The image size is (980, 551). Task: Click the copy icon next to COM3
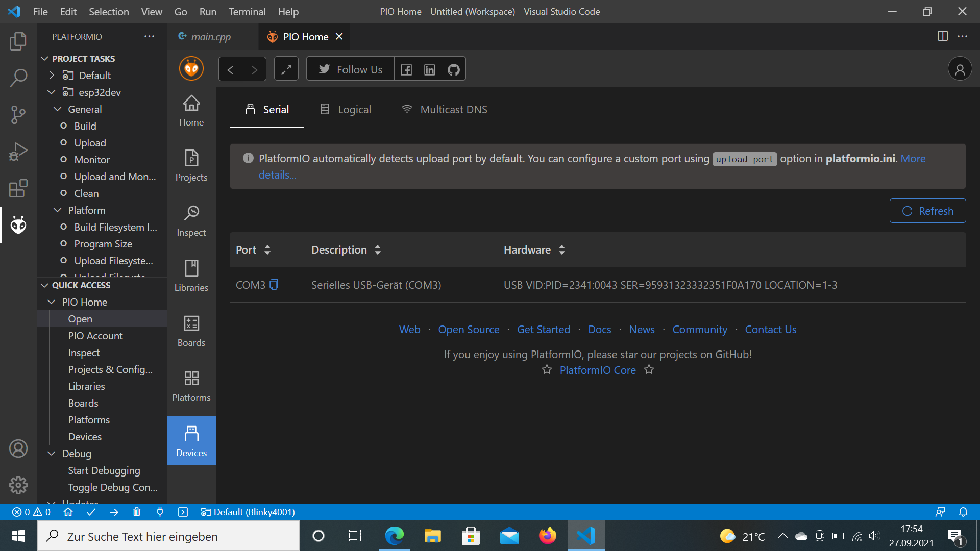tap(274, 285)
